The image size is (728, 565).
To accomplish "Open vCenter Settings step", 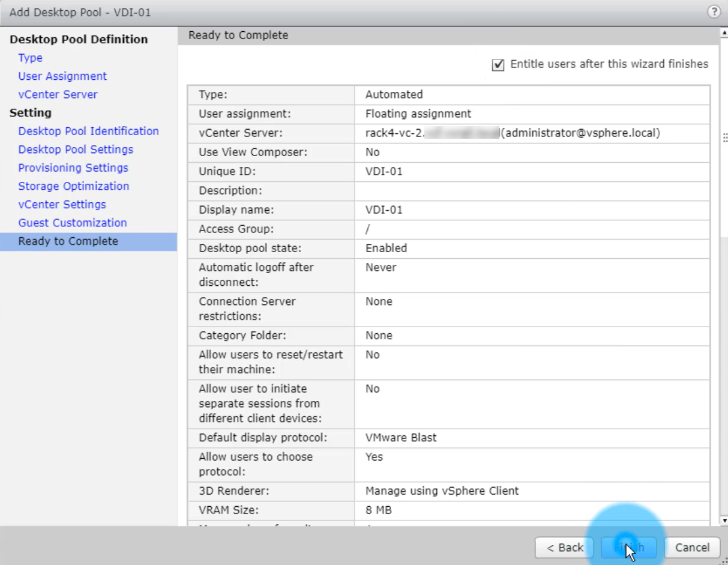I will tap(62, 204).
